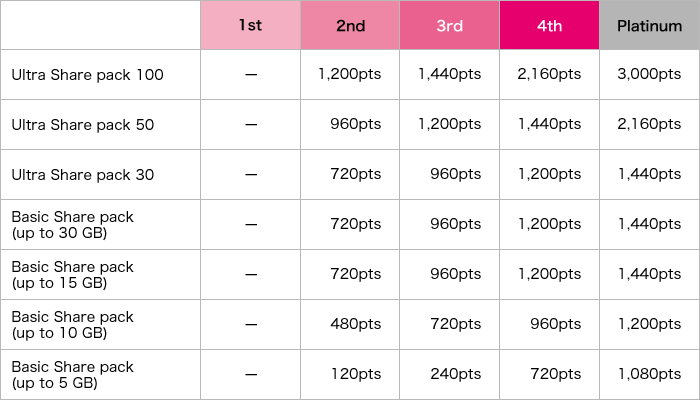
Task: Click the Platinum column header
Action: click(650, 25)
